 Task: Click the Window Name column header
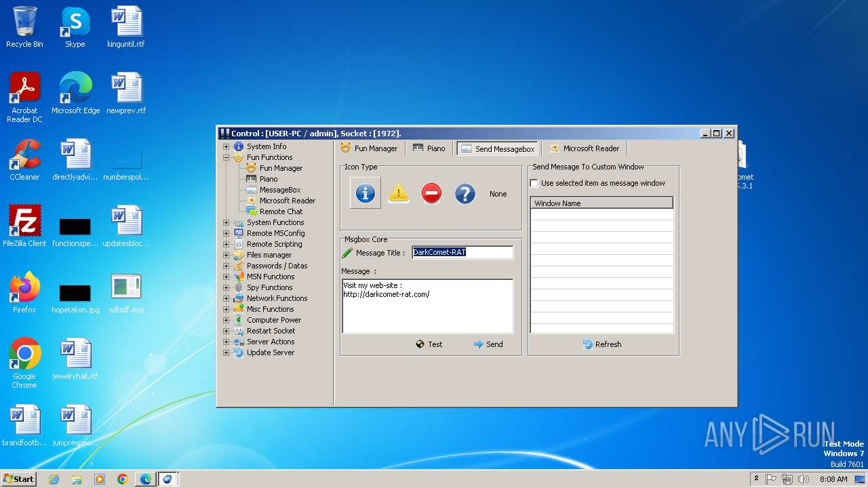(601, 203)
